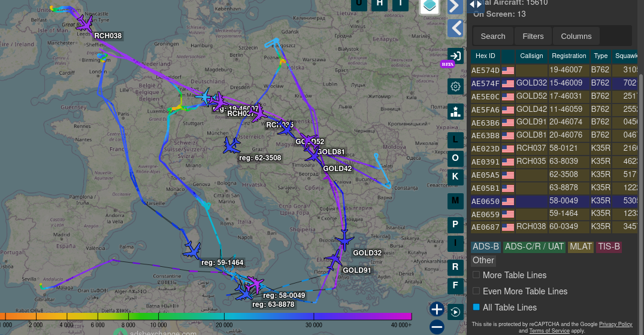The width and height of the screenshot is (644, 335).
Task: Click the MLAT legend label
Action: pyautogui.click(x=580, y=246)
